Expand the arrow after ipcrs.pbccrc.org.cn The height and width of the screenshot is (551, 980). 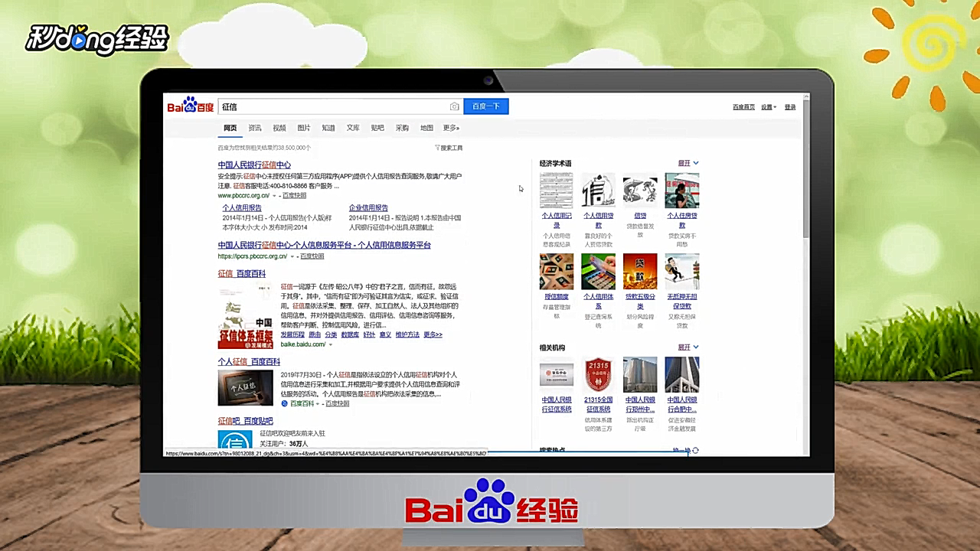point(292,256)
